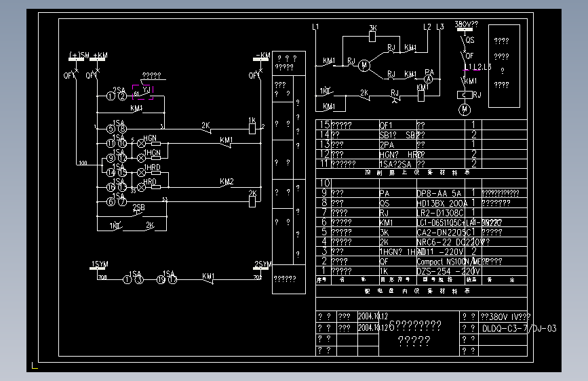
Task: Click "1HGN?" symbol in table row 3
Action: 391,252
